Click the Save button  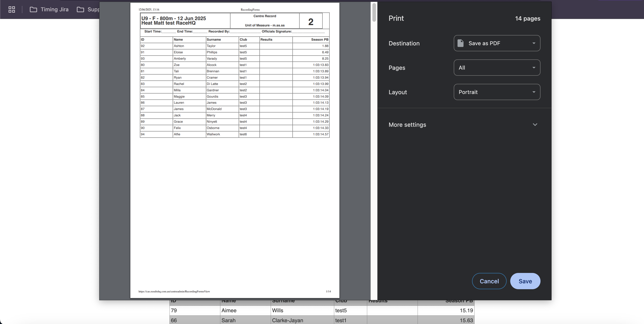coord(525,281)
